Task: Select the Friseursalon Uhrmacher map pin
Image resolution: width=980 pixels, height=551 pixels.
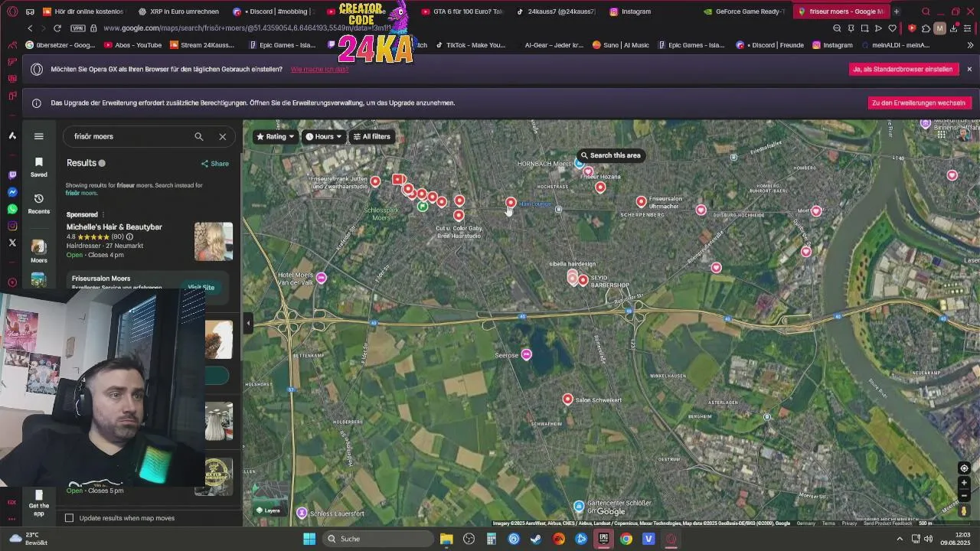Action: point(641,201)
